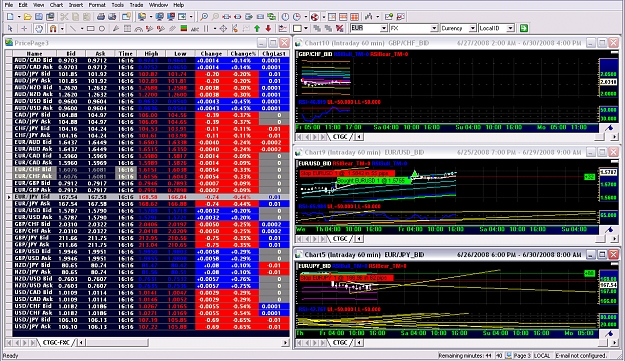Select the rectangle drawing tool
The height and width of the screenshot is (361, 625).
(x=90, y=28)
